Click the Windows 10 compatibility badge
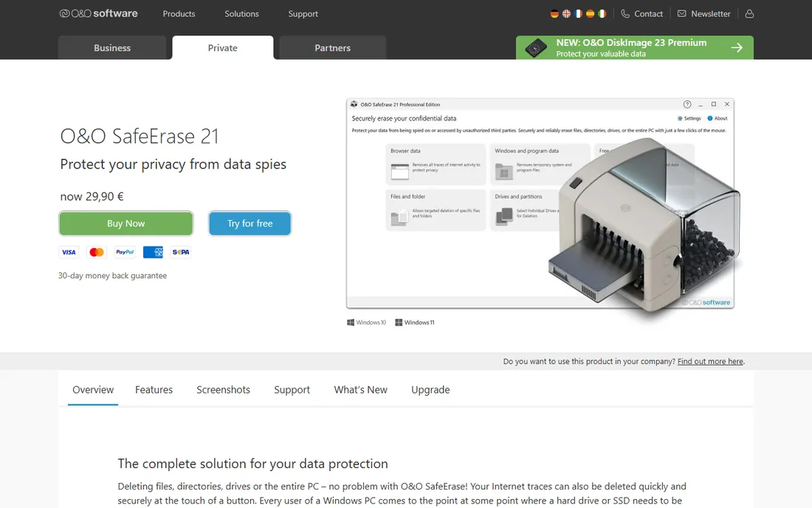This screenshot has height=508, width=812. tap(367, 323)
